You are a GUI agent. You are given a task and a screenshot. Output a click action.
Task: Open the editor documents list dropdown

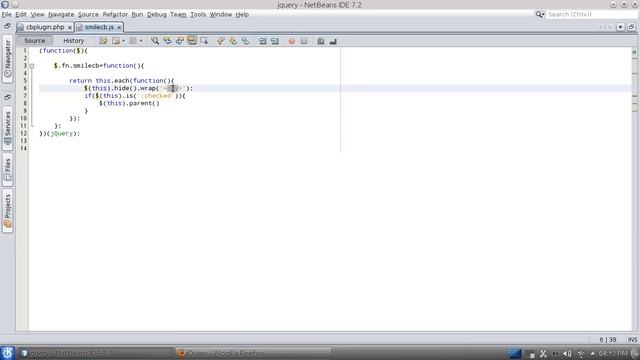620,27
